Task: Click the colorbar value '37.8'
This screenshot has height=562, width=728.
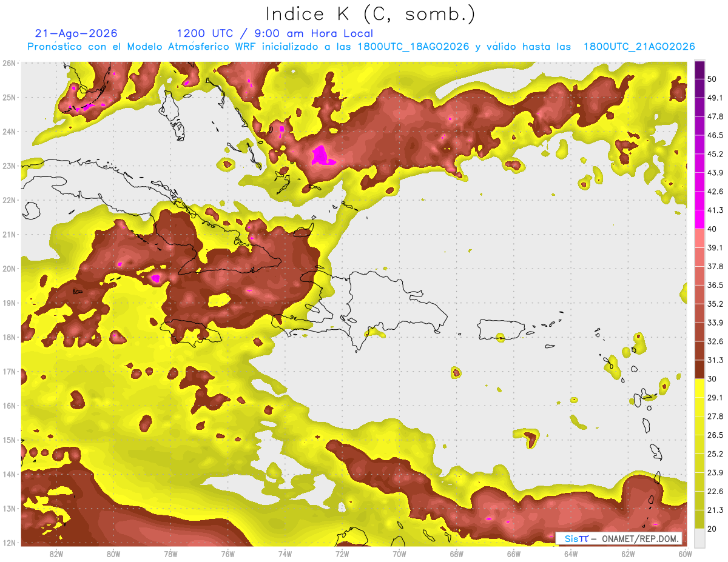Action: tap(715, 267)
